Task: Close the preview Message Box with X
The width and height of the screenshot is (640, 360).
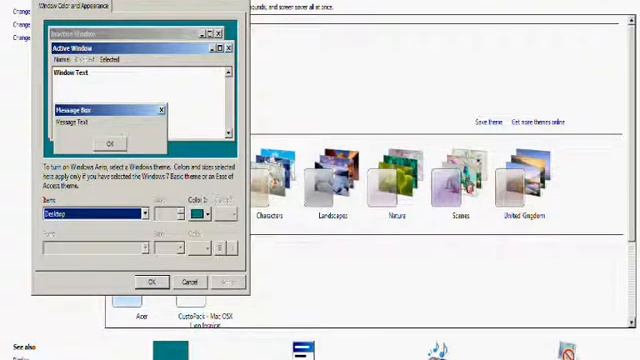Action: click(162, 110)
